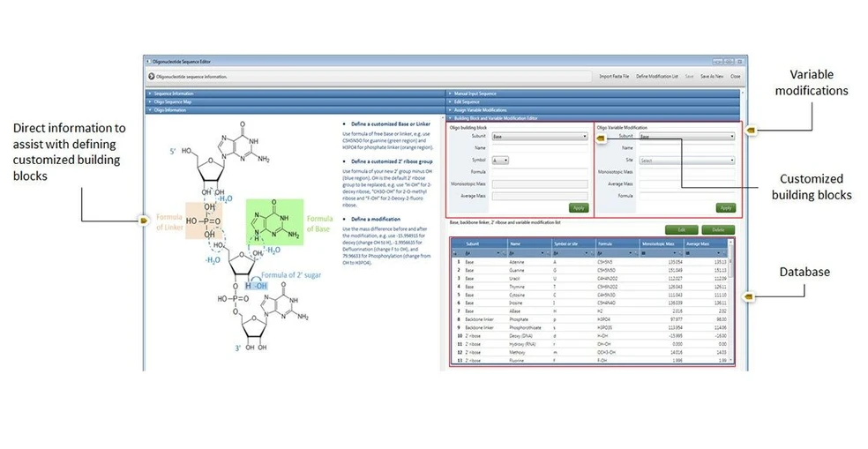Open Formula column filter dropdown arrow

pos(631,253)
